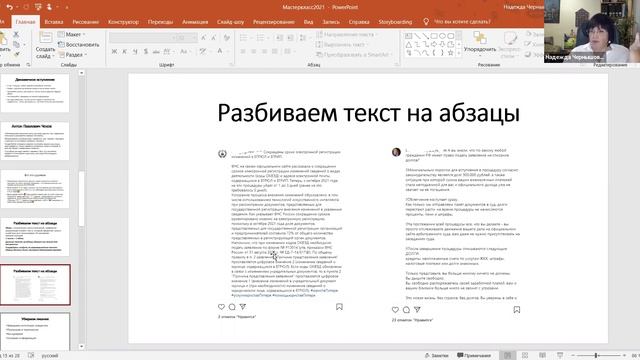Select the Динамичное вступление slide thumbnail
The image size is (640, 360).
pos(35,93)
